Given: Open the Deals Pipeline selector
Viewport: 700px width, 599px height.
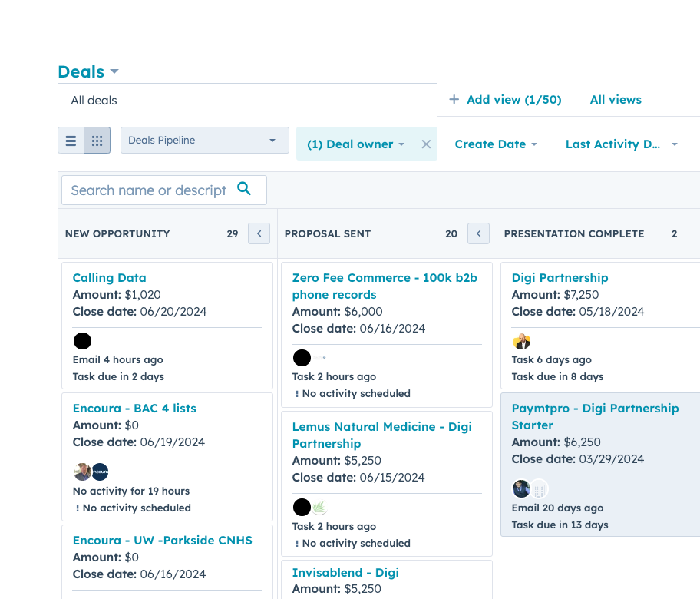Looking at the screenshot, I should pos(205,141).
